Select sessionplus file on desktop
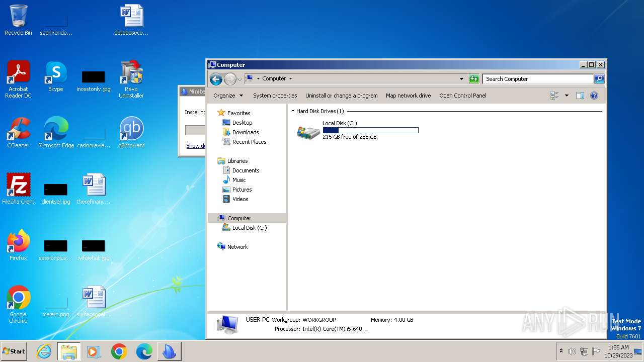644x362 pixels. click(56, 249)
